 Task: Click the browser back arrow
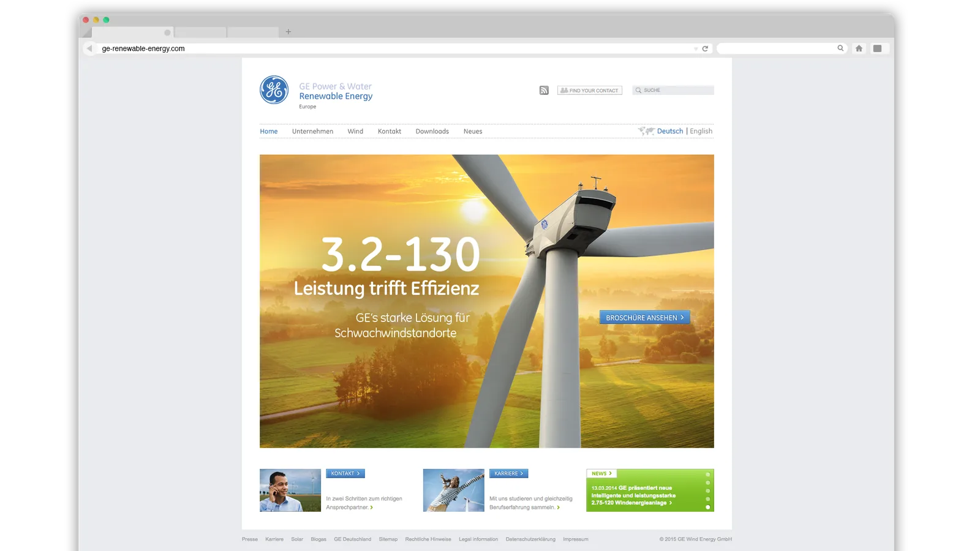pyautogui.click(x=89, y=48)
